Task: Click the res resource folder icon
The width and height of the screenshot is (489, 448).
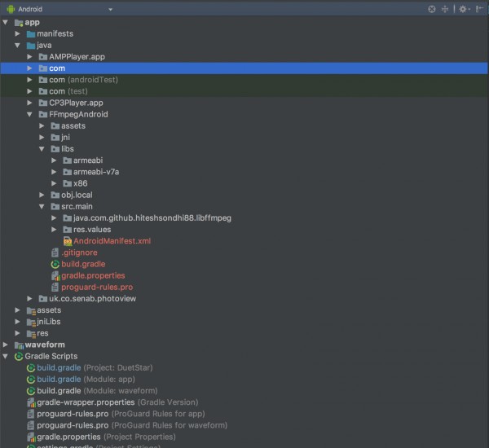Action: 31,334
